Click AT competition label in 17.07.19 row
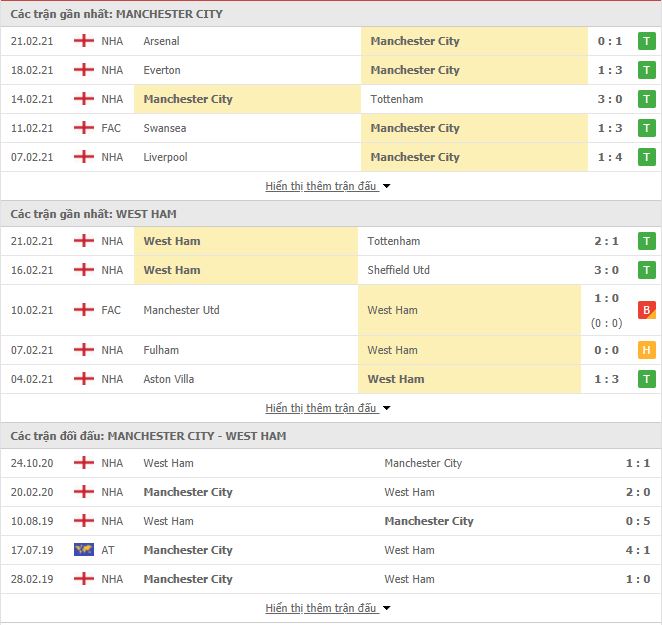Image resolution: width=662 pixels, height=625 pixels. pyautogui.click(x=108, y=549)
